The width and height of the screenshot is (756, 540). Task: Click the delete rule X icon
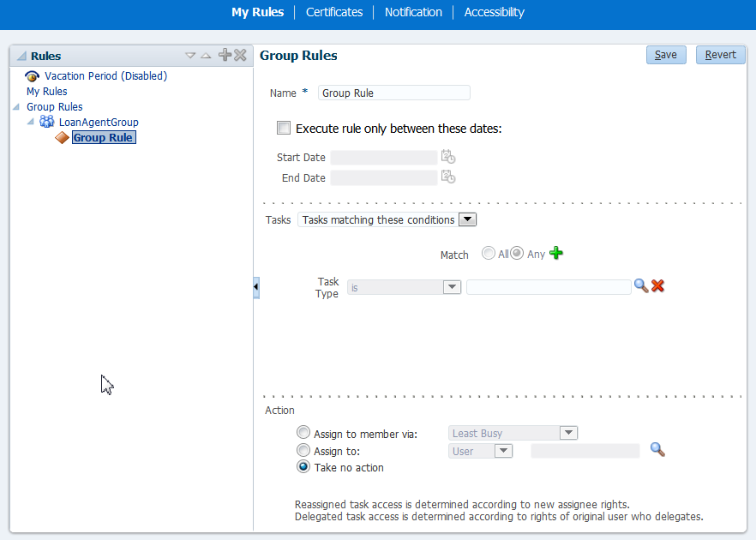click(x=240, y=55)
